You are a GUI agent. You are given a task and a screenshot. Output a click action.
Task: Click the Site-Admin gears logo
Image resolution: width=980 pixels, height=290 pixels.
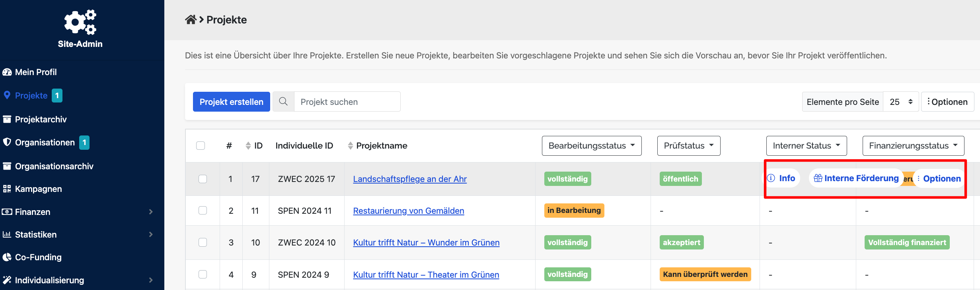[80, 22]
